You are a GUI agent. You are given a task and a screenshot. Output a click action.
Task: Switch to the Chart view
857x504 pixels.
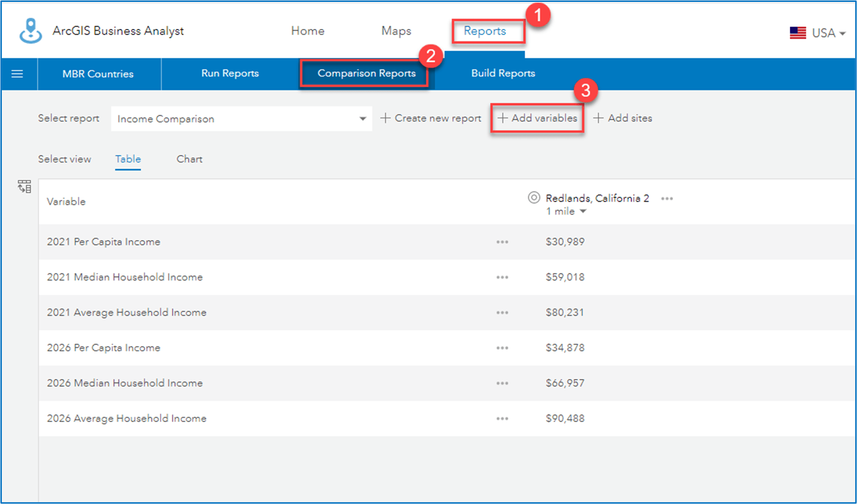tap(189, 159)
